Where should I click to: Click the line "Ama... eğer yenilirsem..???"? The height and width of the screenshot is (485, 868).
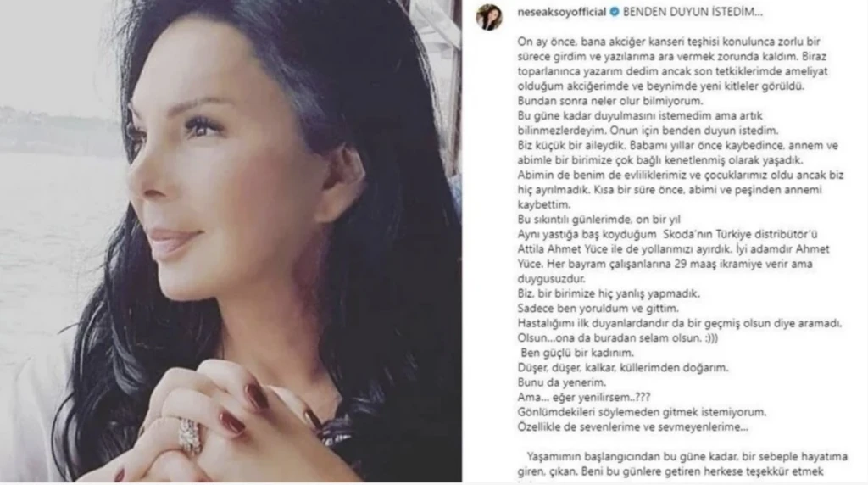[x=583, y=397]
